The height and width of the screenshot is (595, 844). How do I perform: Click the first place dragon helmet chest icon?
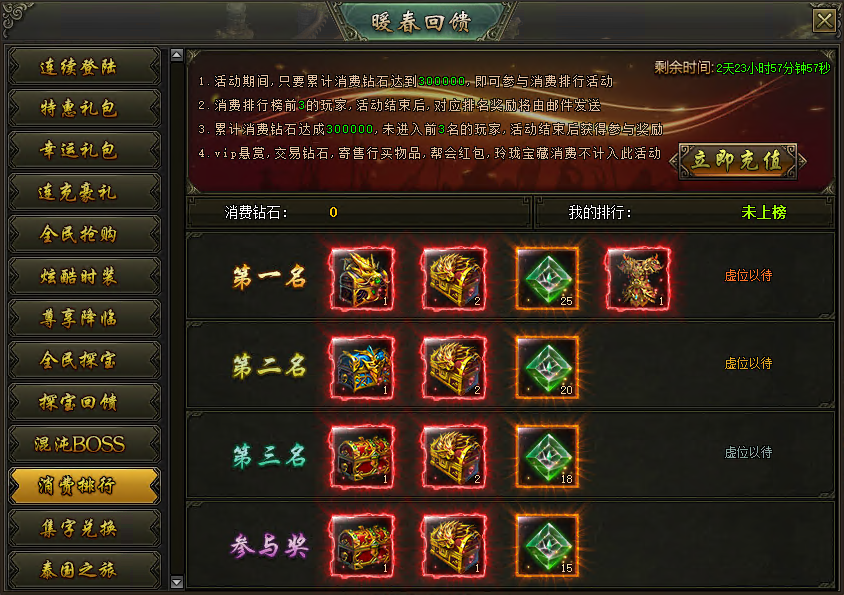click(362, 279)
